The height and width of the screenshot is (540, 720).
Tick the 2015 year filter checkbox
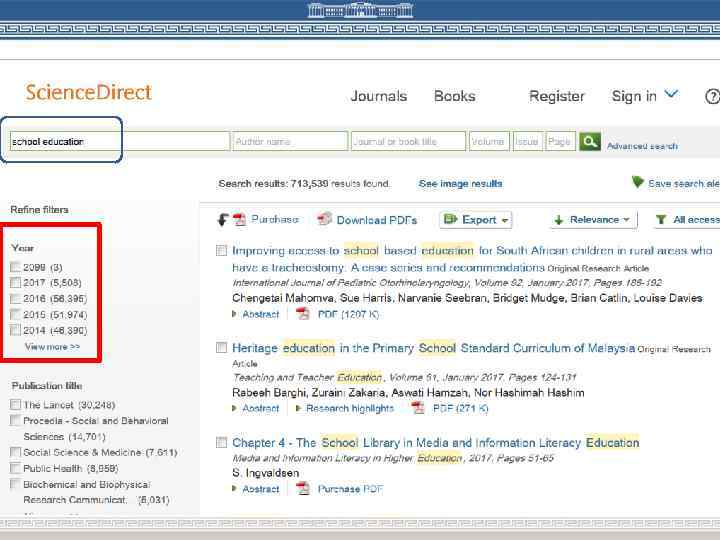pyautogui.click(x=16, y=315)
